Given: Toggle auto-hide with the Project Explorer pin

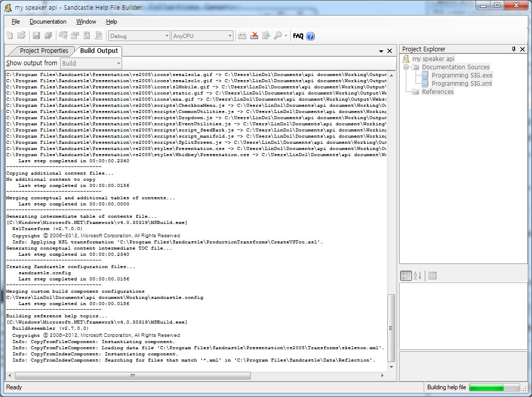Looking at the screenshot, I should pos(513,49).
